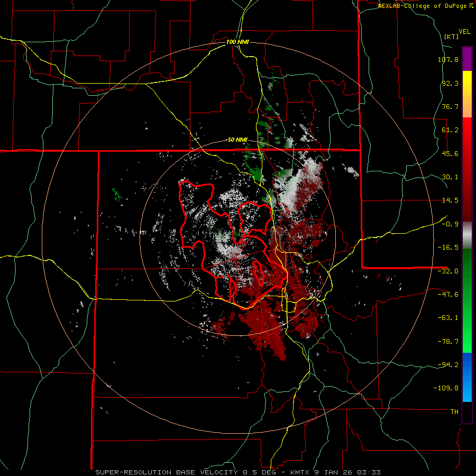Image resolution: width=476 pixels, height=476 pixels.
Task: Pick the green inbound segment of the color bar
Action: 467,300
